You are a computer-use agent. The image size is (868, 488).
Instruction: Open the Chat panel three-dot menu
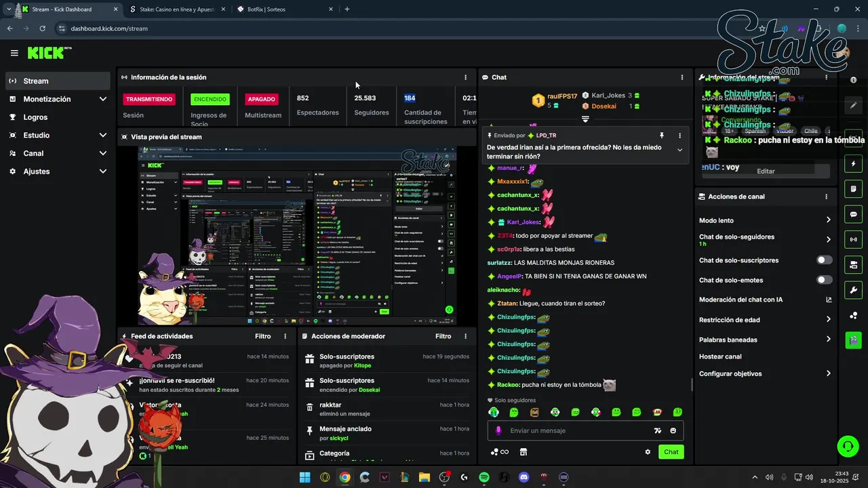click(x=682, y=77)
